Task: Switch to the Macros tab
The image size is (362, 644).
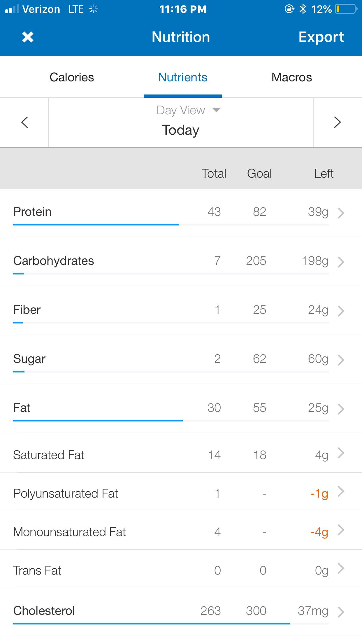Action: [292, 77]
